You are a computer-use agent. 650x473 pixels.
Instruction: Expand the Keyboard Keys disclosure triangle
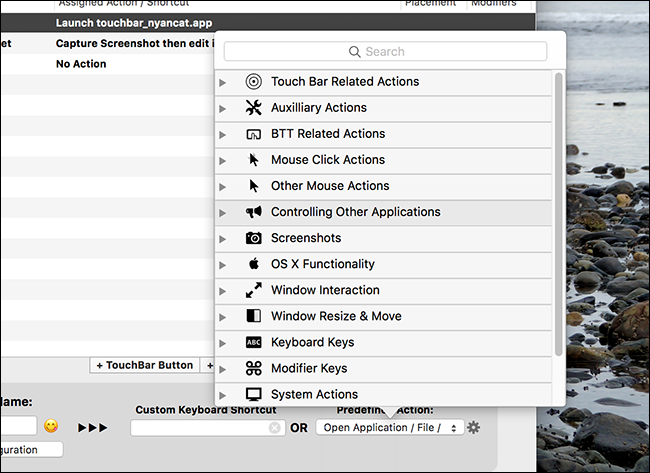click(223, 343)
